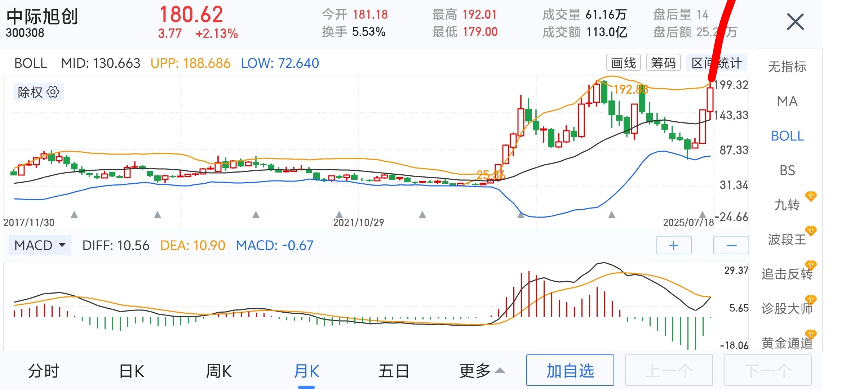The image size is (868, 389).
Task: Click the 2021/10/29 timeline triangle marker
Action: (339, 215)
